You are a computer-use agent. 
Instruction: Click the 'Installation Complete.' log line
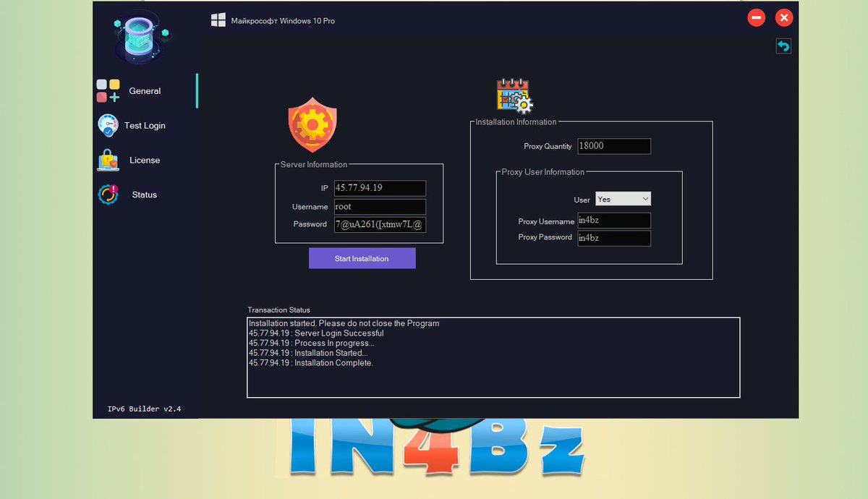311,363
